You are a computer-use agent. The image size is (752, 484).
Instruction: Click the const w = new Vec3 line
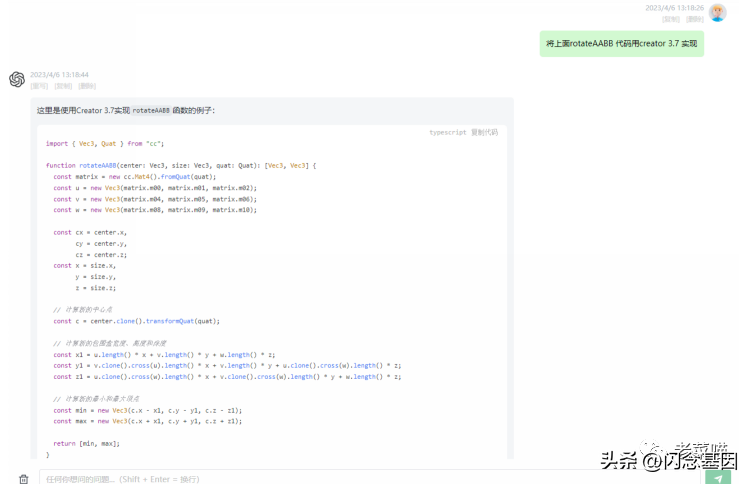pyautogui.click(x=155, y=210)
